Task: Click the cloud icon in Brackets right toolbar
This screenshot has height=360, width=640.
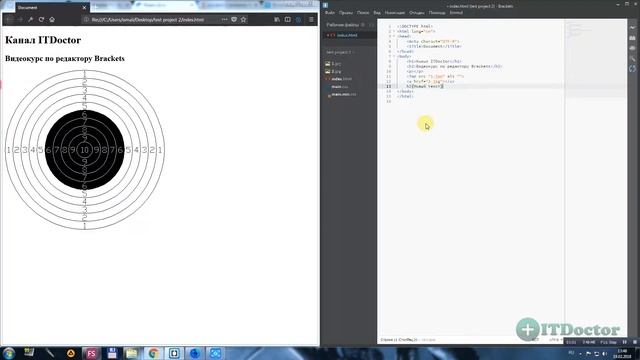Action: [x=633, y=48]
